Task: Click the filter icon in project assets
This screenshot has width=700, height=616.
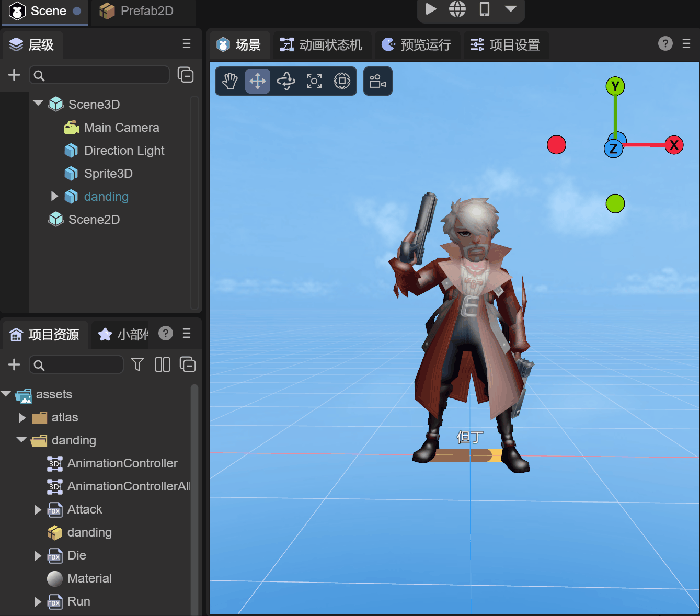Action: tap(137, 364)
